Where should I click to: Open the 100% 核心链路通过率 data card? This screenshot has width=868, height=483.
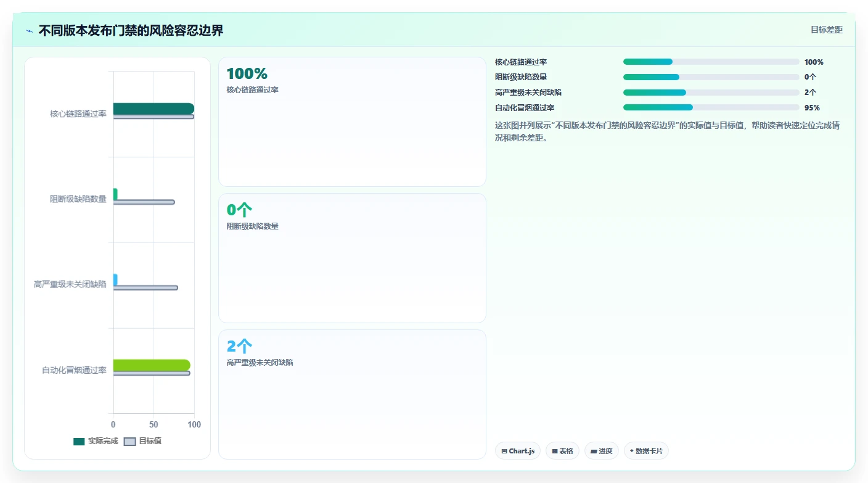352,122
